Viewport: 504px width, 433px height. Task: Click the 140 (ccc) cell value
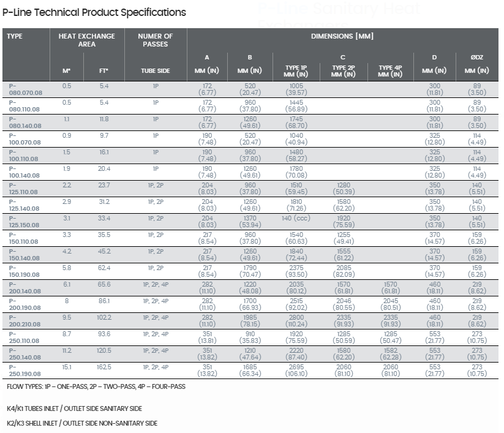pyautogui.click(x=296, y=218)
